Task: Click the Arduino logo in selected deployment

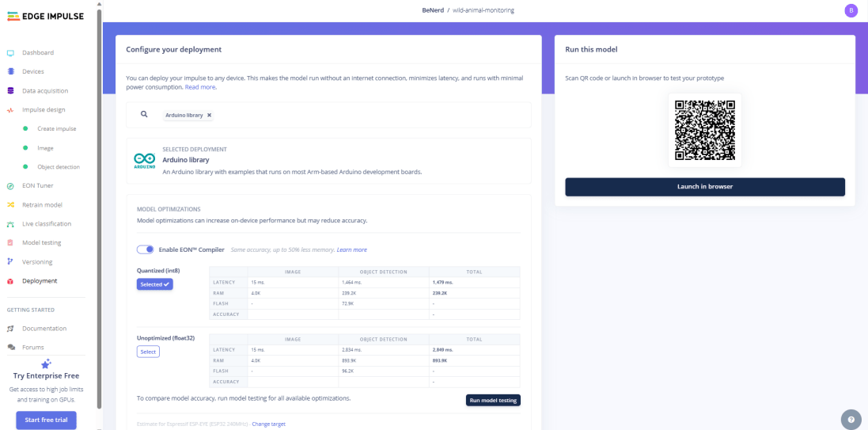Action: coord(145,161)
